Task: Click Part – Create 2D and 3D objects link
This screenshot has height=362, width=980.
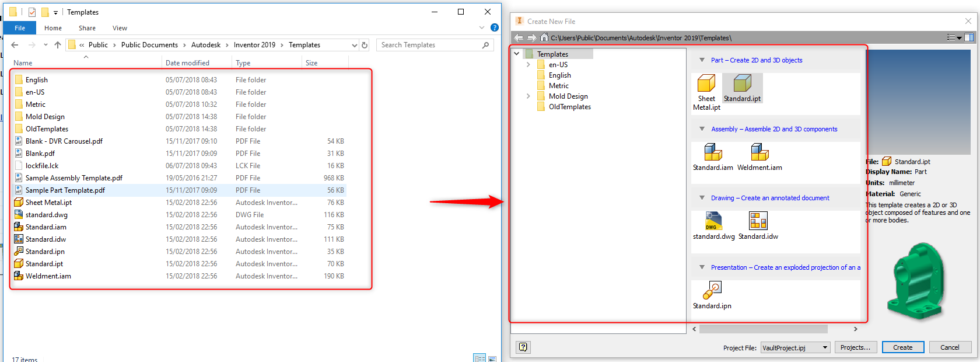Action: click(x=757, y=60)
